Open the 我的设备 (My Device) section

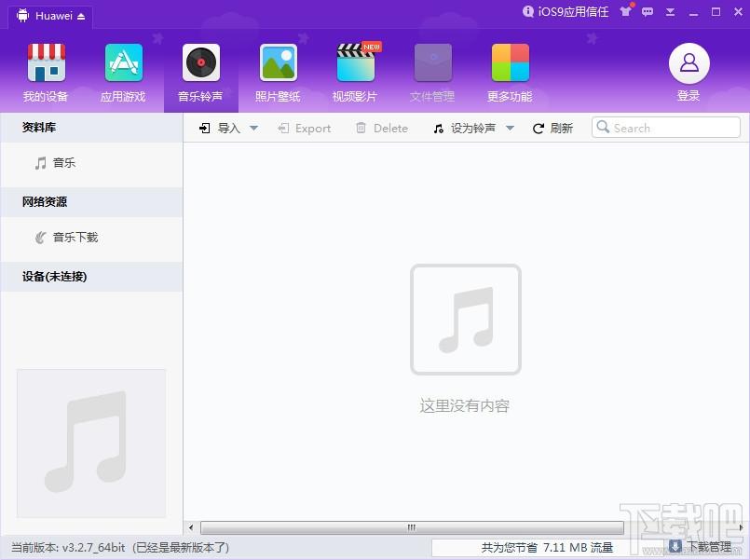pyautogui.click(x=46, y=72)
